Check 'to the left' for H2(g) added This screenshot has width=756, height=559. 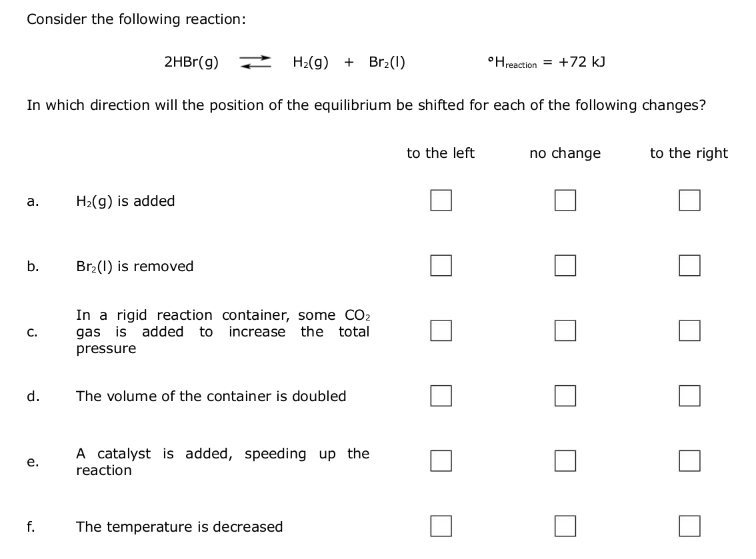441,200
